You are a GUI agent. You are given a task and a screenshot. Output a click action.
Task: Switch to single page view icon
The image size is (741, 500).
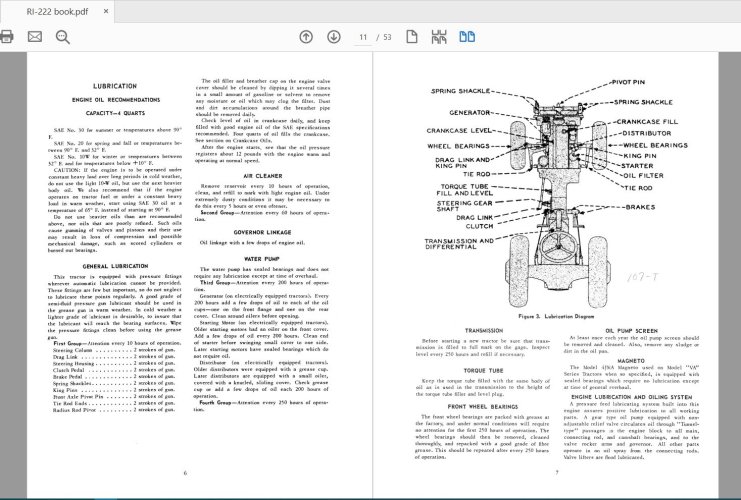[x=412, y=37]
